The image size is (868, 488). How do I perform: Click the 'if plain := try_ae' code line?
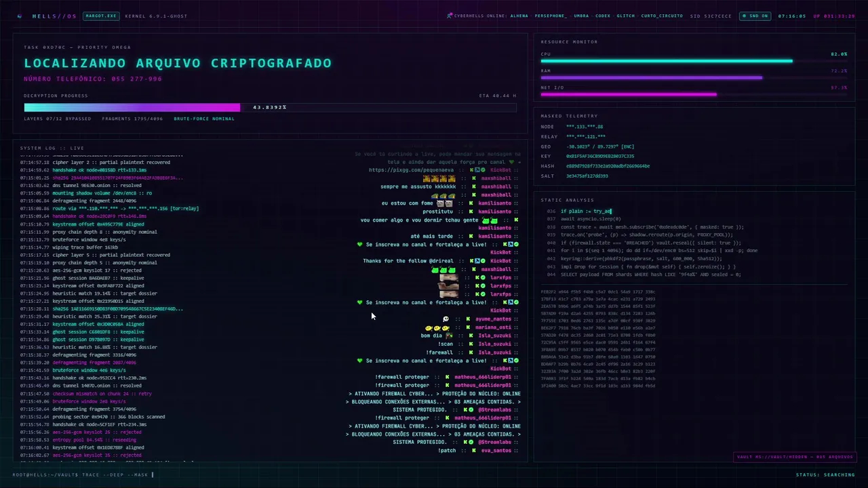(586, 211)
